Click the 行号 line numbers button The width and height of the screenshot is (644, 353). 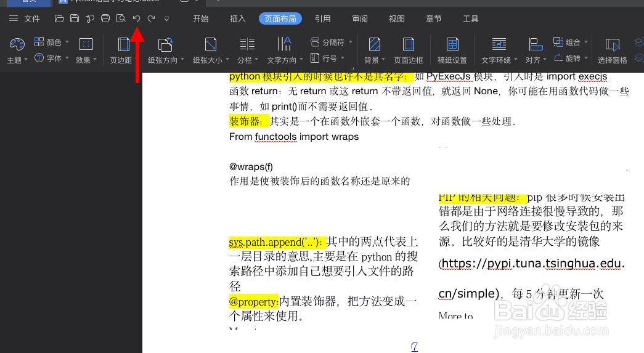click(x=327, y=59)
